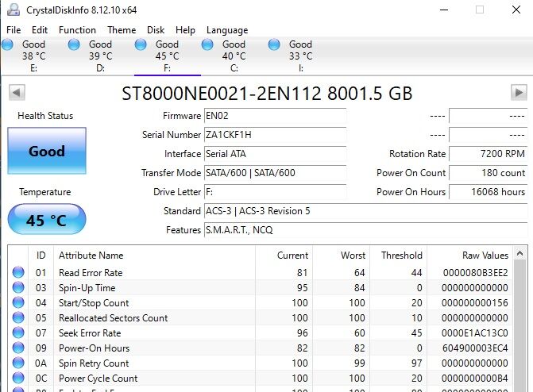Go to previous disk with left arrow
Viewport: 533px width, 392px height.
(17, 92)
